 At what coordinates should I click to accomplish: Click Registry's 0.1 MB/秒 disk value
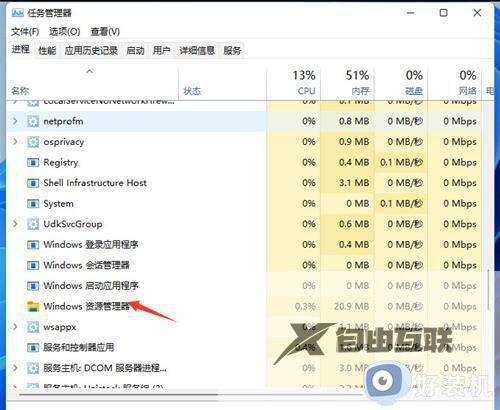coord(401,163)
